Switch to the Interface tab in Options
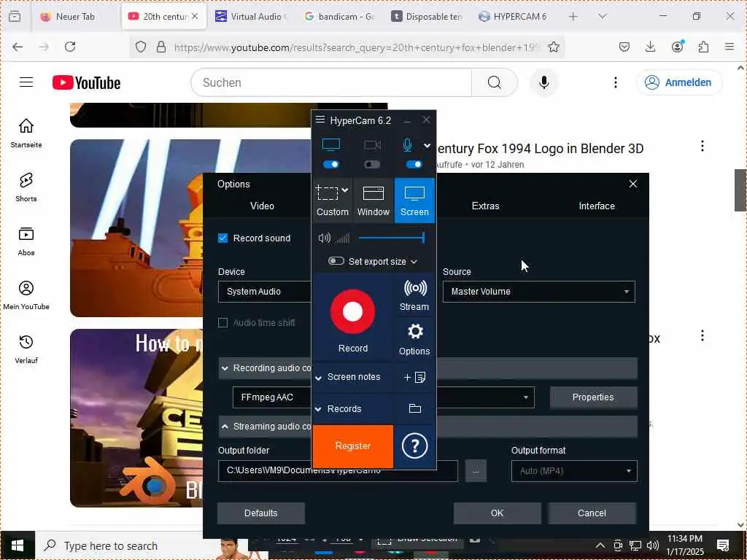 [x=597, y=206]
